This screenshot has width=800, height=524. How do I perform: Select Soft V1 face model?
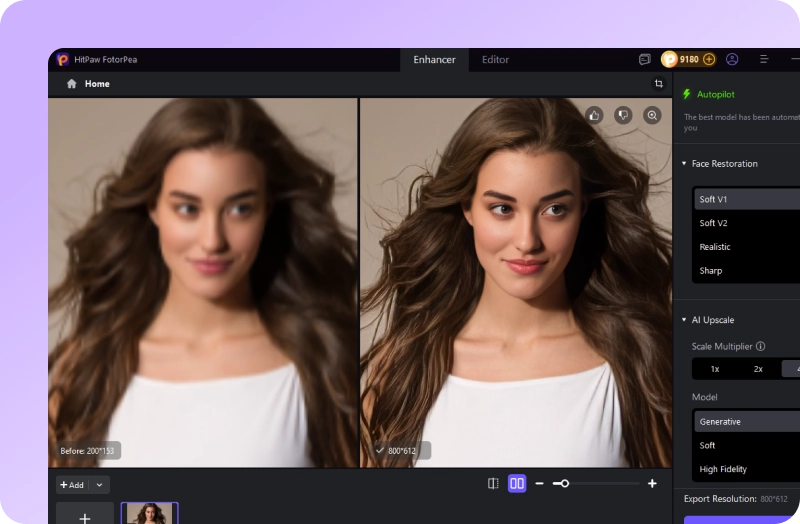point(747,199)
